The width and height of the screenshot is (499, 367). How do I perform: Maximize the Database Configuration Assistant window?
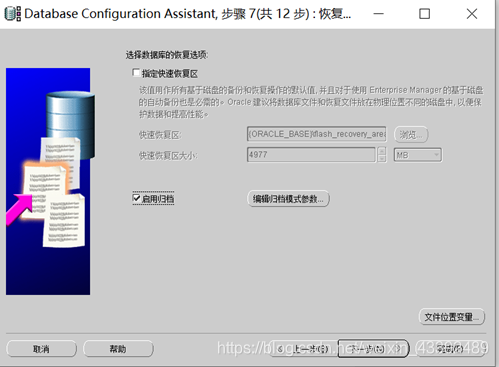(424, 14)
